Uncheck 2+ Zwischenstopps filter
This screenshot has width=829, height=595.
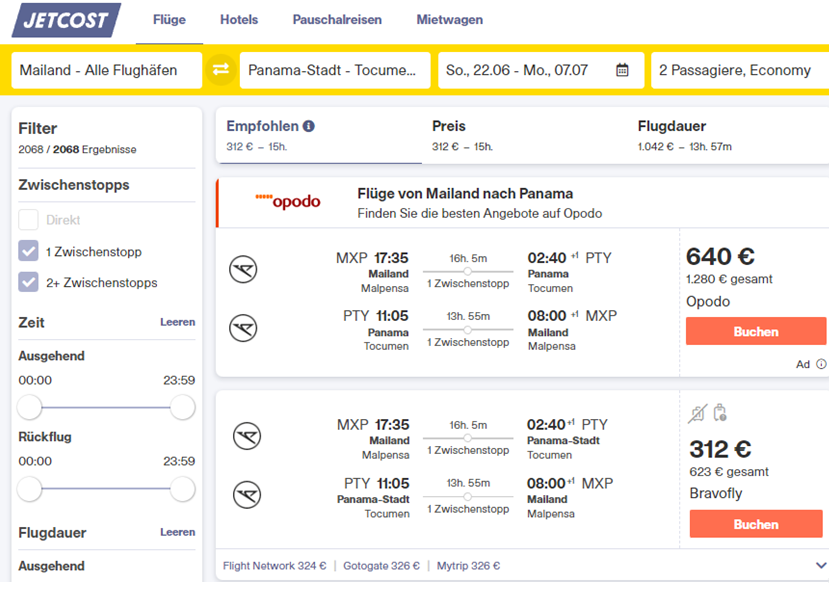click(x=29, y=282)
